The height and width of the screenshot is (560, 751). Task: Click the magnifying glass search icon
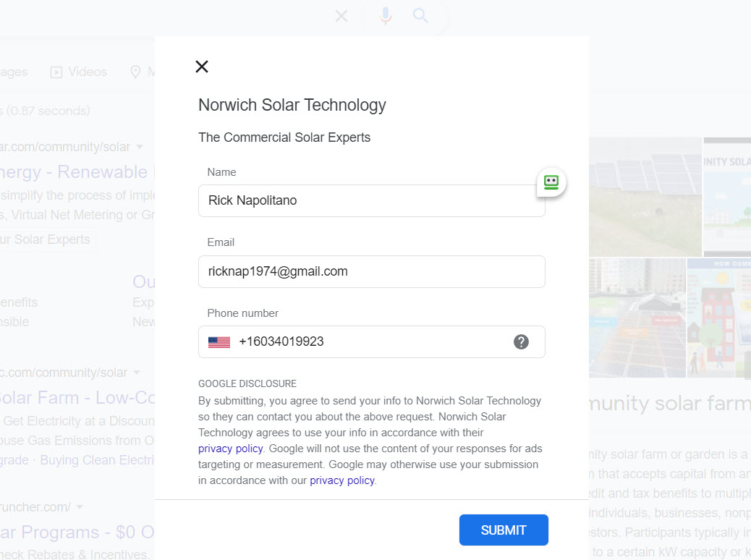420,16
